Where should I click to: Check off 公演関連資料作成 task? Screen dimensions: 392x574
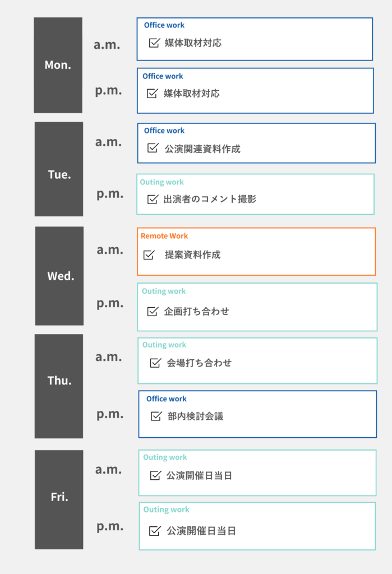coord(153,148)
